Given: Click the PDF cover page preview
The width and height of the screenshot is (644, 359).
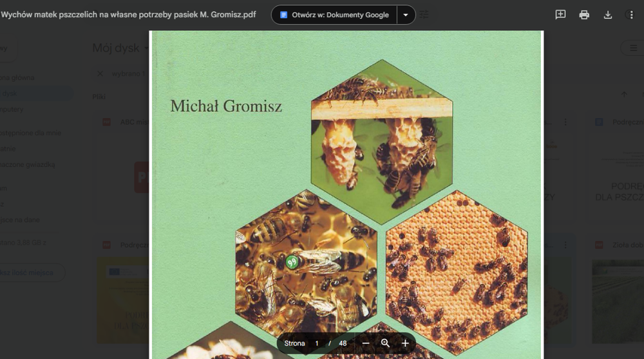Looking at the screenshot, I should pyautogui.click(x=346, y=195).
